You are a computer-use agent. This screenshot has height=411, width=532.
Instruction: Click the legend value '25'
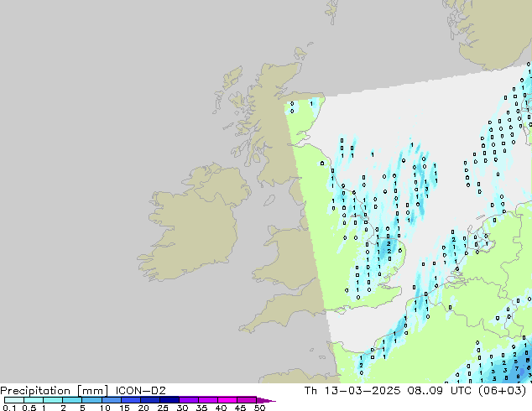click(163, 408)
